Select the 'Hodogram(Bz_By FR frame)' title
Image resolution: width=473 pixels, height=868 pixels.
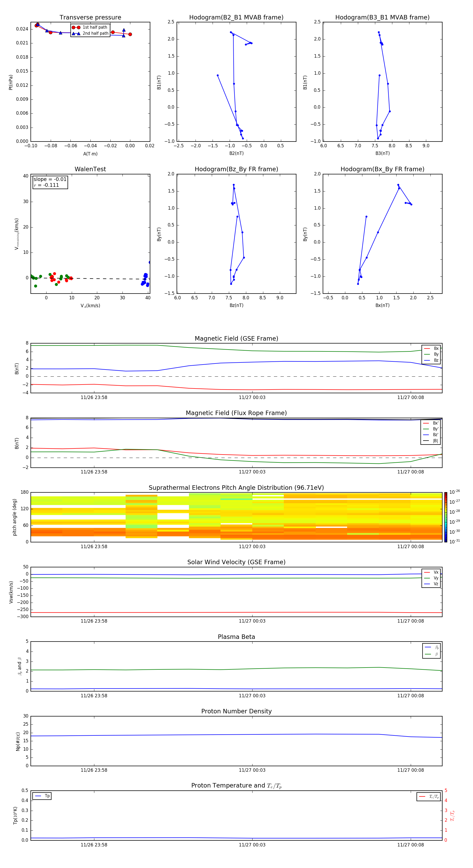236,169
